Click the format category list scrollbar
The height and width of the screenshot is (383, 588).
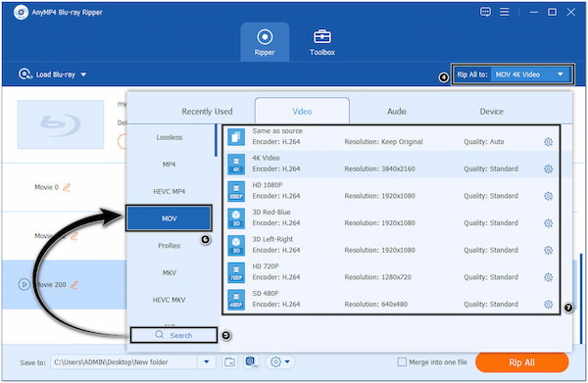coord(216,140)
